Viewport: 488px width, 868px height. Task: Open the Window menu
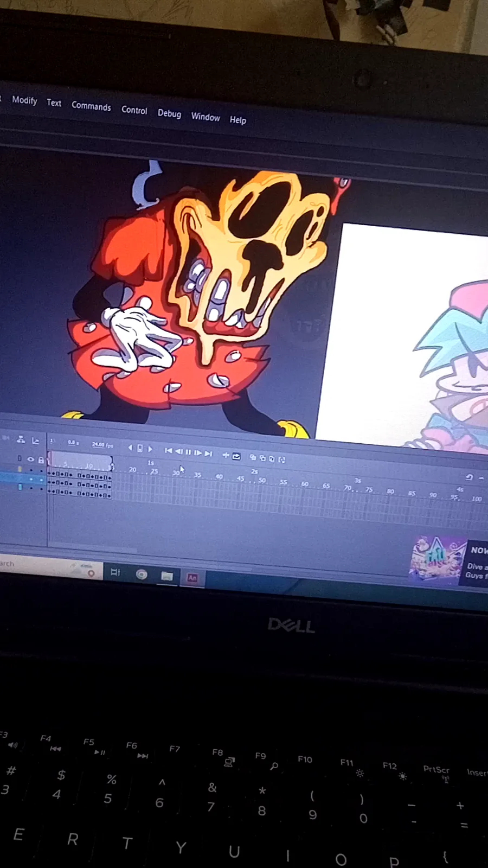click(206, 117)
